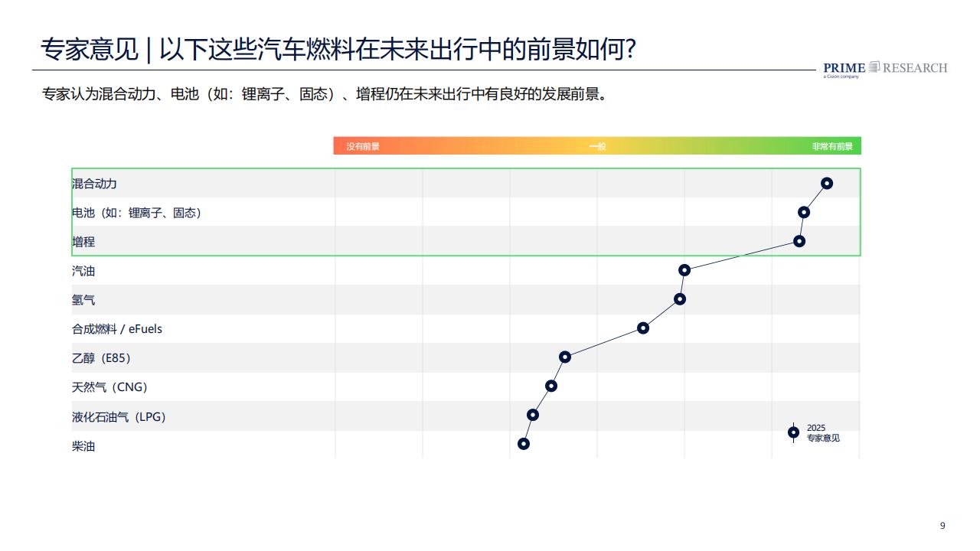The image size is (980, 551).
Task: Click the 2025 专家意见 legend marker
Action: tap(793, 432)
